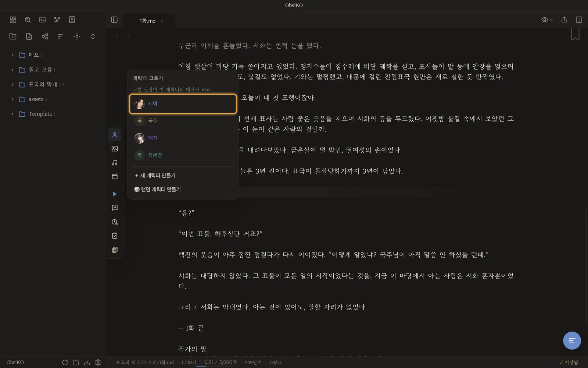Click the clock history icon in the vertical toolbar
The width and height of the screenshot is (588, 368).
click(115, 222)
